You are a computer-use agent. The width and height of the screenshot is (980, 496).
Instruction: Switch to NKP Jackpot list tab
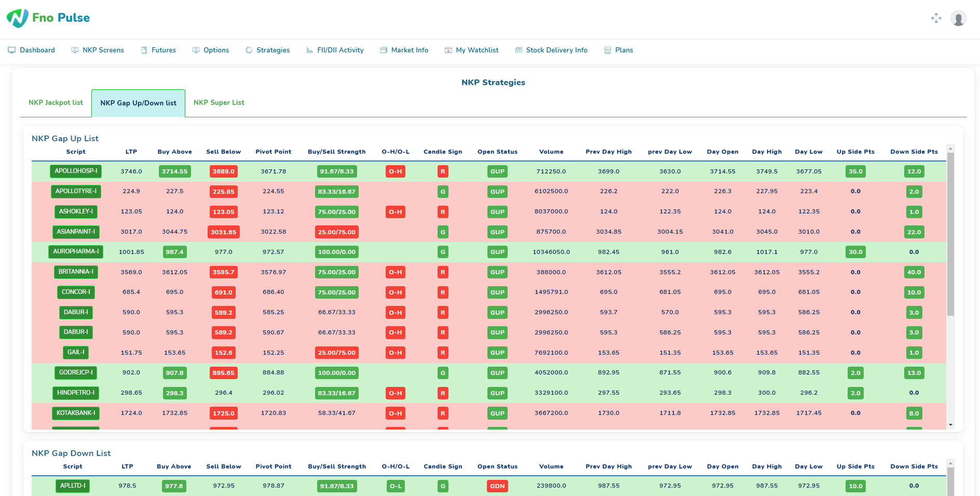point(56,103)
